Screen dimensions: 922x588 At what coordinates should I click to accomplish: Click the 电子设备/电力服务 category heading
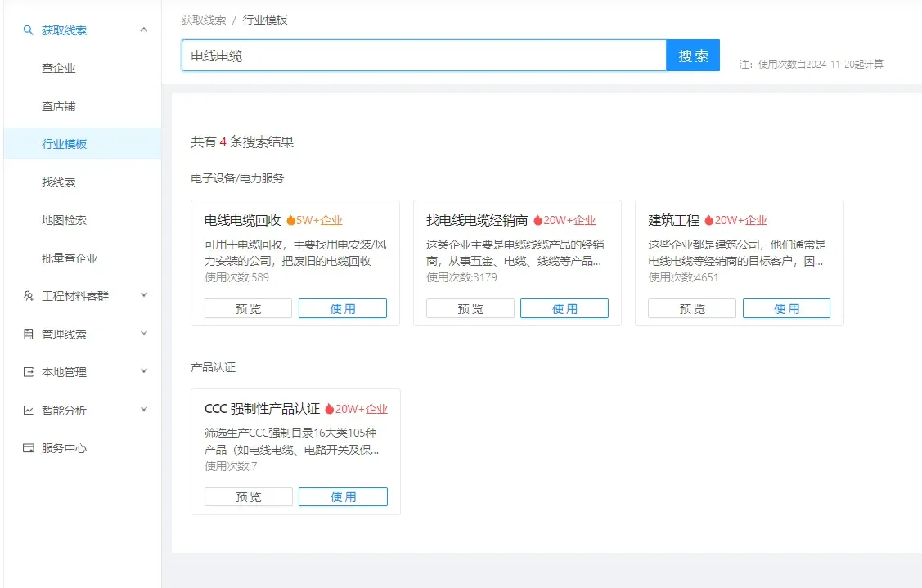[237, 178]
